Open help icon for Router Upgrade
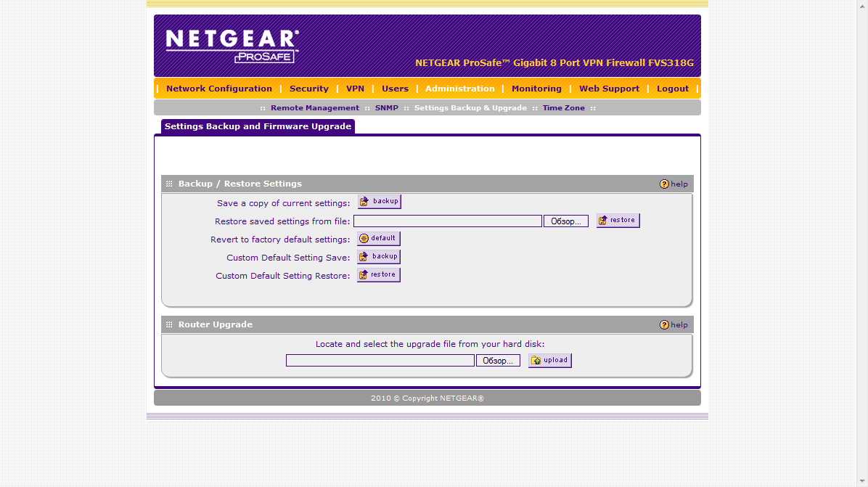This screenshot has height=487, width=868. tap(664, 325)
